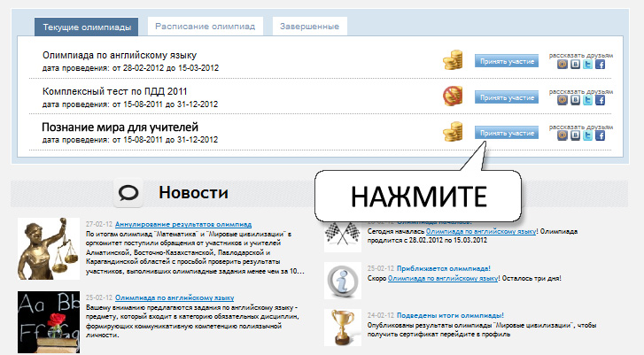The image size is (644, 355).
Task: Share English olympiad via Facebook icon
Action: [x=600, y=65]
